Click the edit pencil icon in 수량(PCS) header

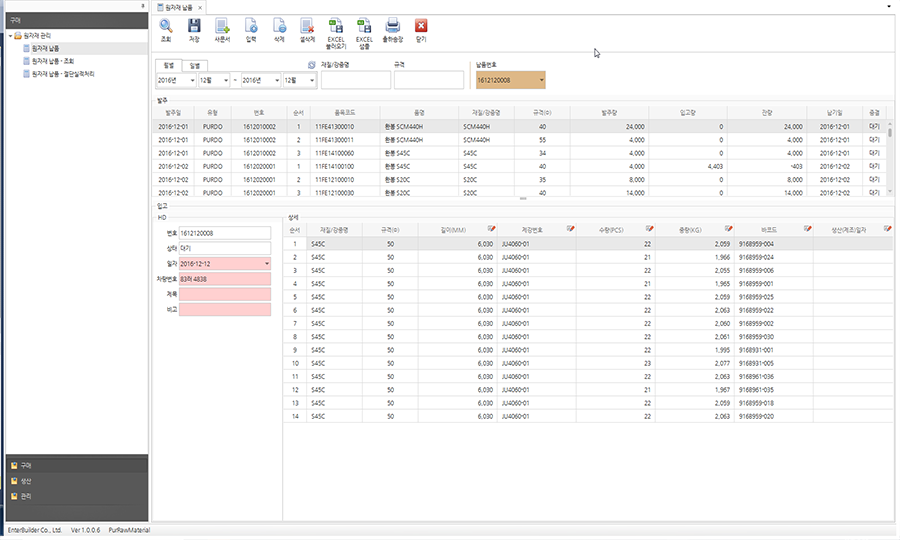649,228
